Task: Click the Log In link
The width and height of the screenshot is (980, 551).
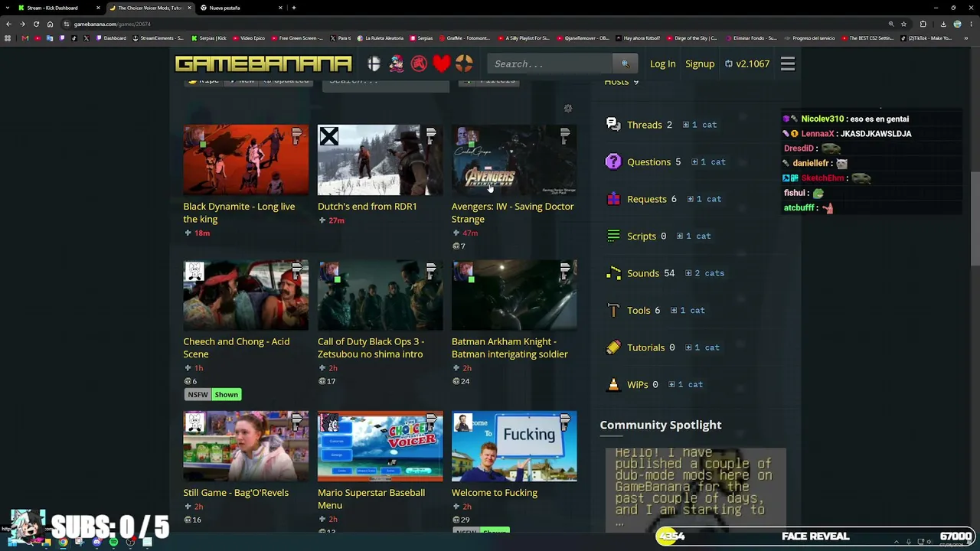Action: click(663, 64)
